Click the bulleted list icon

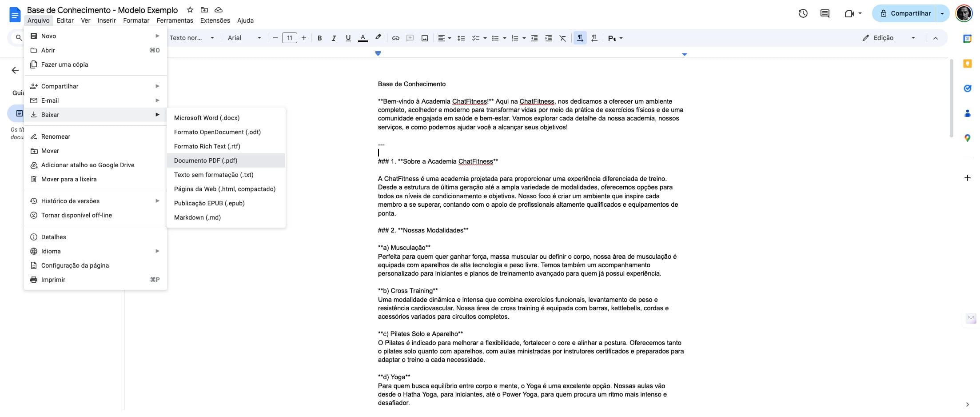[x=495, y=38]
